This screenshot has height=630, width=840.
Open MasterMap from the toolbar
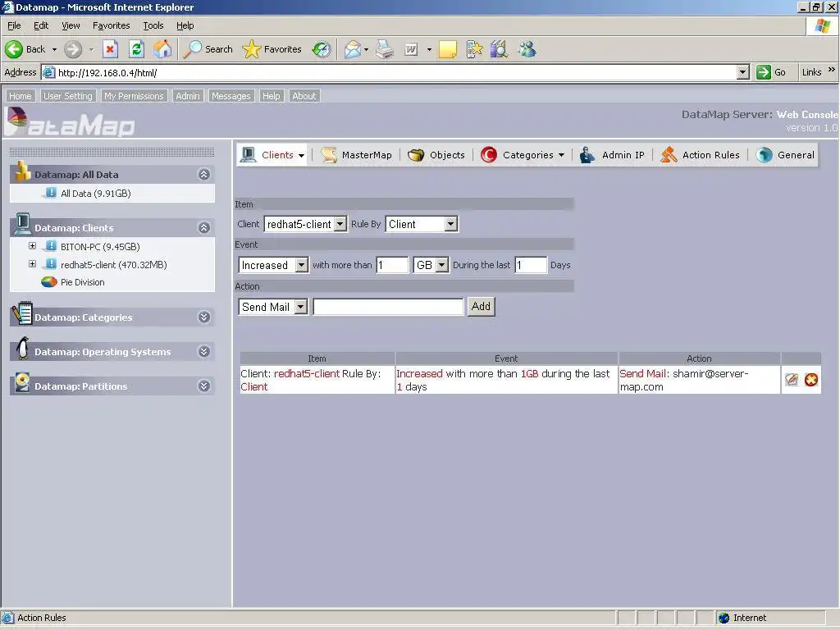click(328, 154)
